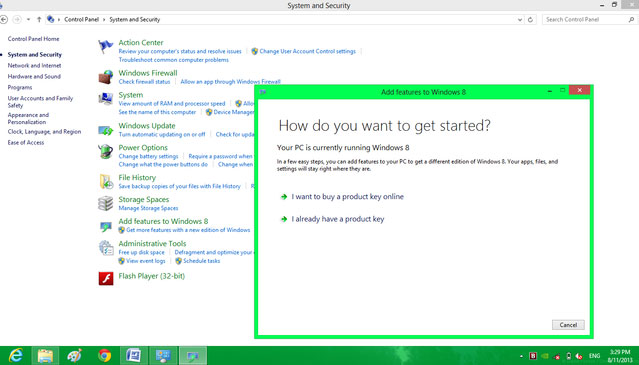This screenshot has width=639, height=365.
Task: Click the Cancel button in the dialog
Action: click(568, 325)
